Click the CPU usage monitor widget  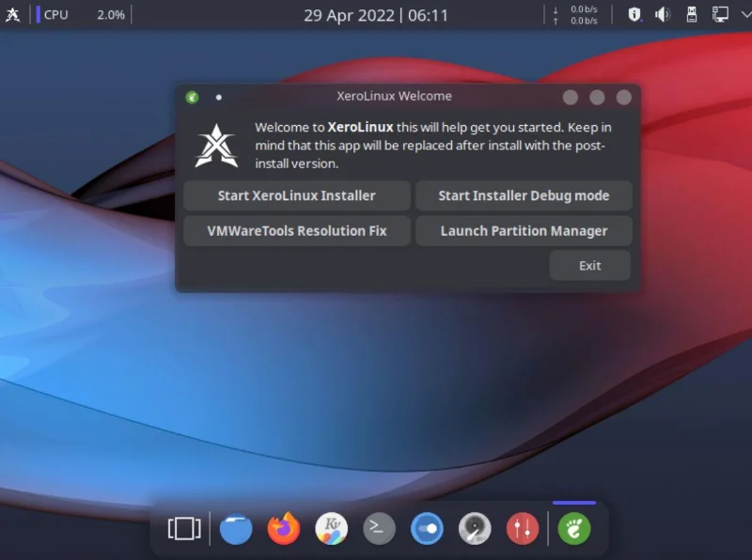point(81,15)
